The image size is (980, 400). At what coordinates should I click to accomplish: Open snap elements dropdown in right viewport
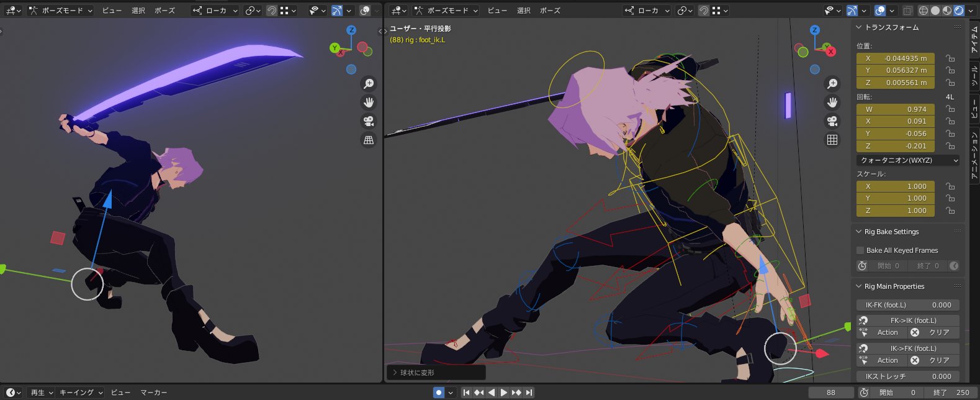point(721,11)
